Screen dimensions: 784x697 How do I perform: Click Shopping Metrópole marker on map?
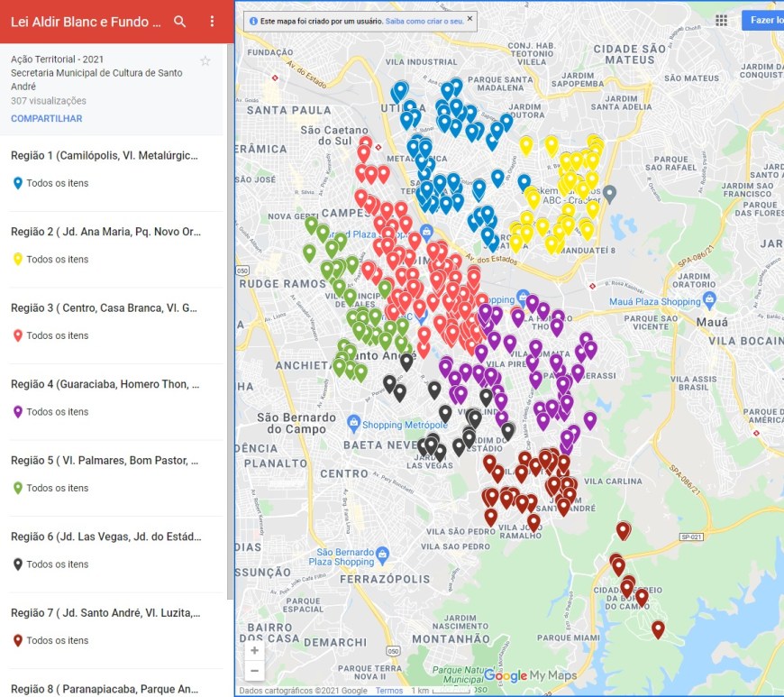(355, 424)
